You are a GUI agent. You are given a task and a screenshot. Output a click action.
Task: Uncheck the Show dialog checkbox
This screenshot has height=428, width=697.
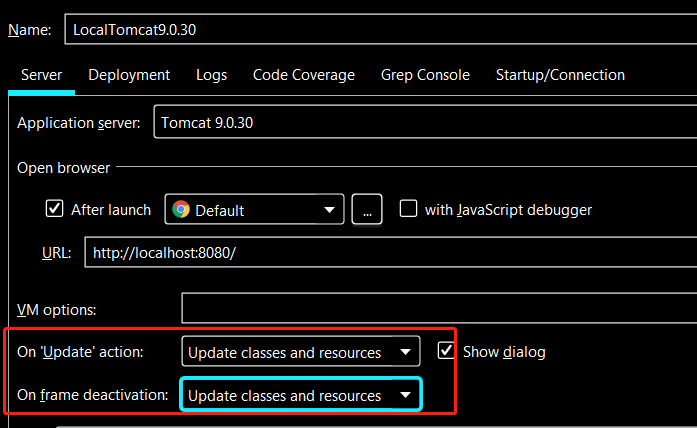point(446,350)
